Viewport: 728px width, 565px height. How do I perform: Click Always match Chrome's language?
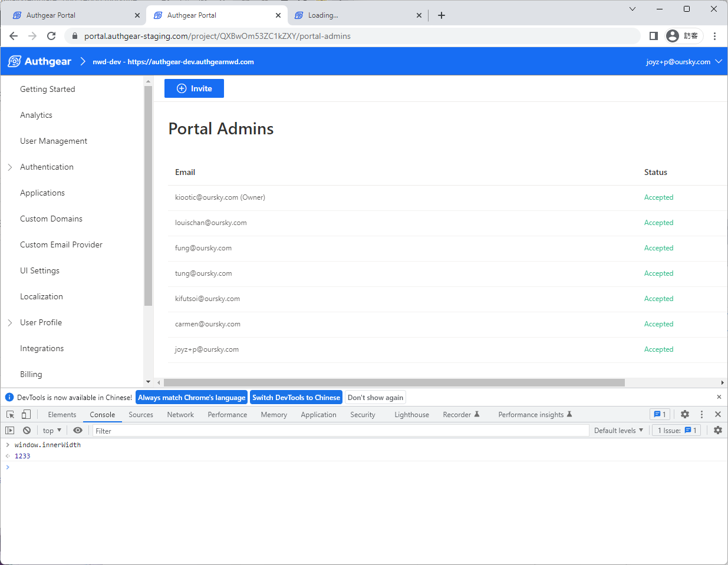[x=192, y=397]
